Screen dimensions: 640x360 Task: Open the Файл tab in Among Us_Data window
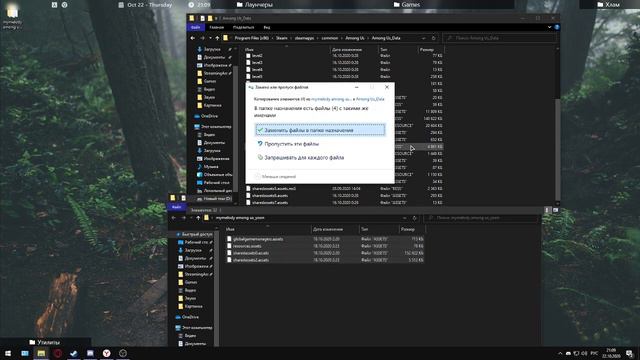pyautogui.click(x=196, y=27)
